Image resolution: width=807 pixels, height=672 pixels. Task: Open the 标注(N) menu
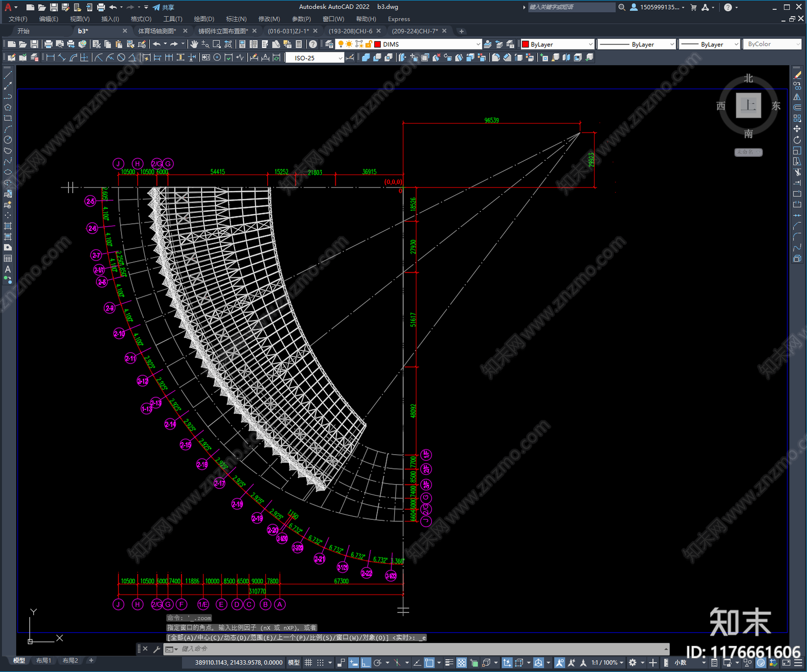pos(236,19)
